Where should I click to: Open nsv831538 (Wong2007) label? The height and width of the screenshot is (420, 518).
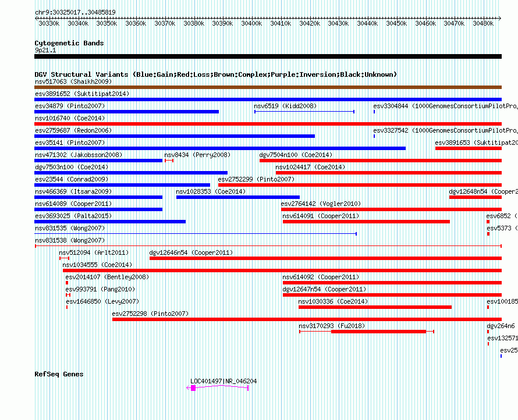pyautogui.click(x=70, y=240)
